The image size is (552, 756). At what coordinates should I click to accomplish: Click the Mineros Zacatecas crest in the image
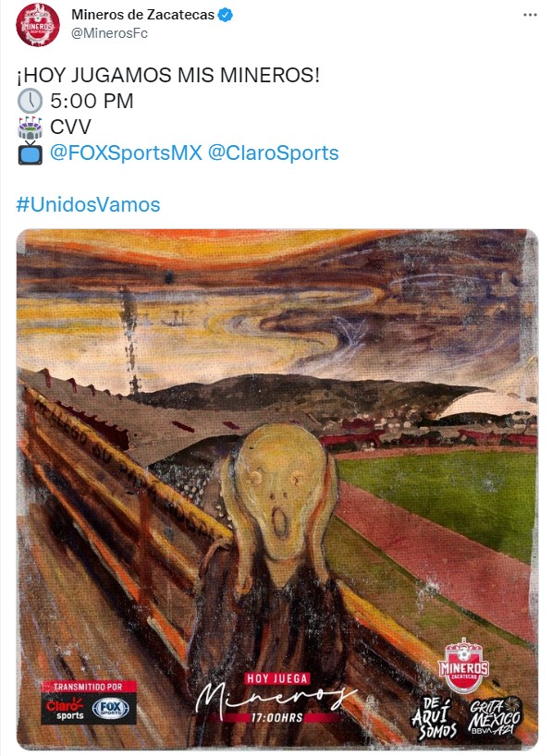463,665
